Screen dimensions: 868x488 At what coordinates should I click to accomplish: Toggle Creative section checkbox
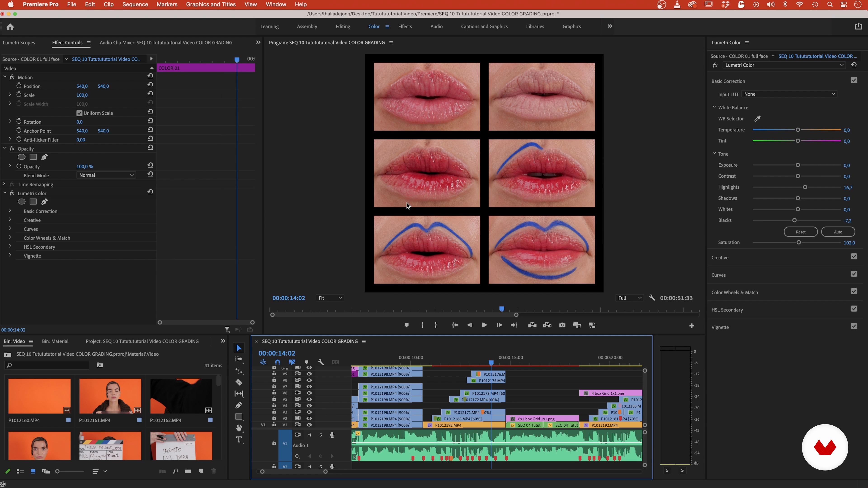(854, 257)
